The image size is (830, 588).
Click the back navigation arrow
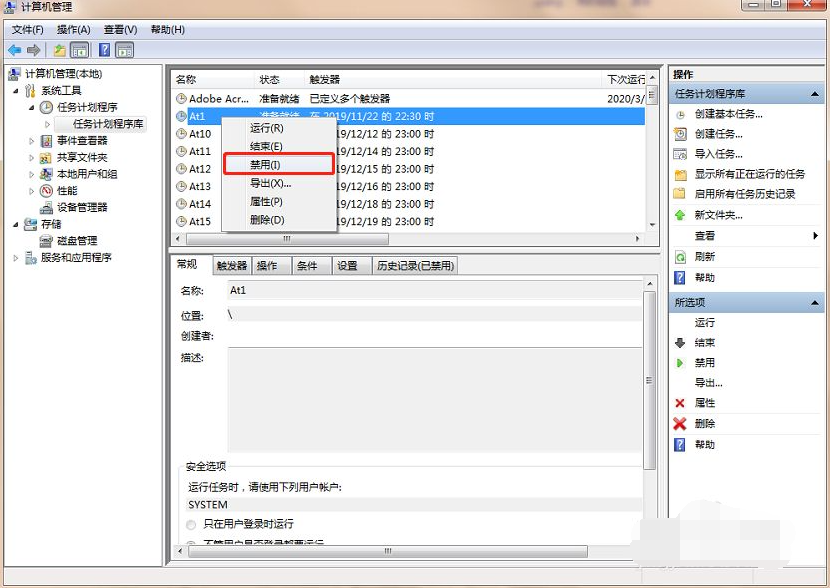tap(15, 48)
